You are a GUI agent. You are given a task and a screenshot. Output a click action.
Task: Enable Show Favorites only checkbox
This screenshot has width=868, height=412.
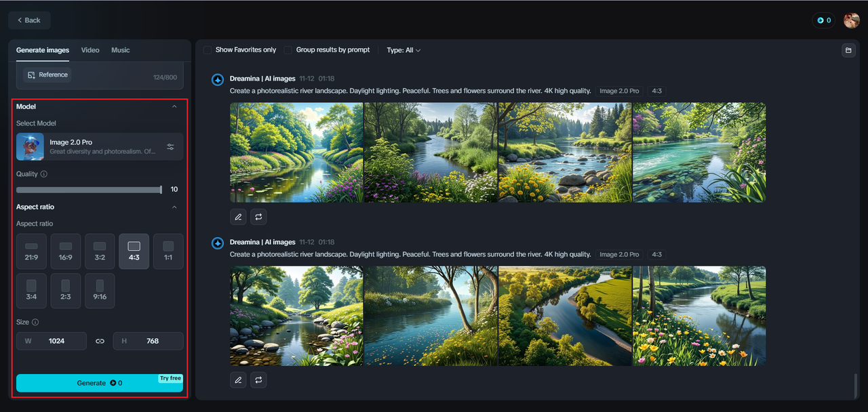pyautogui.click(x=208, y=50)
